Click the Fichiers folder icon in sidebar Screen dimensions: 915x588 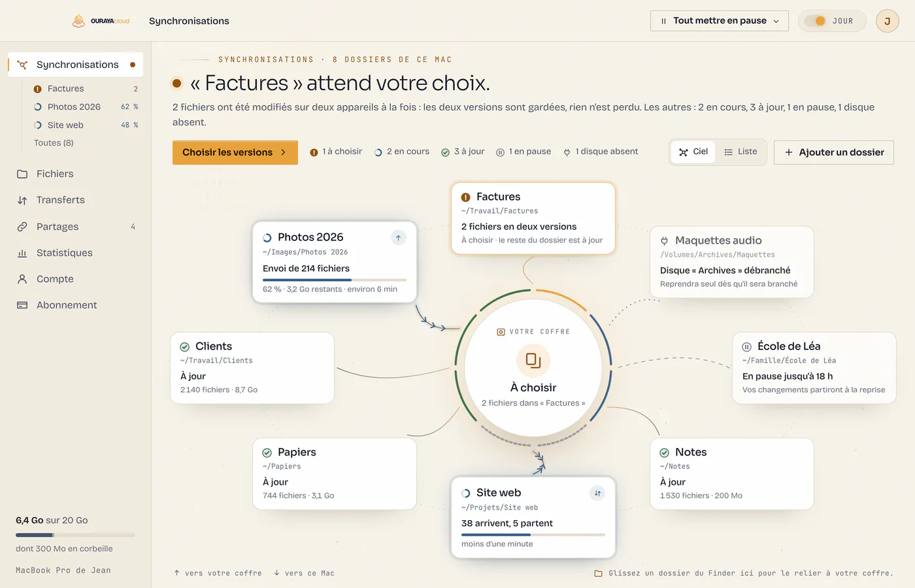(x=22, y=174)
